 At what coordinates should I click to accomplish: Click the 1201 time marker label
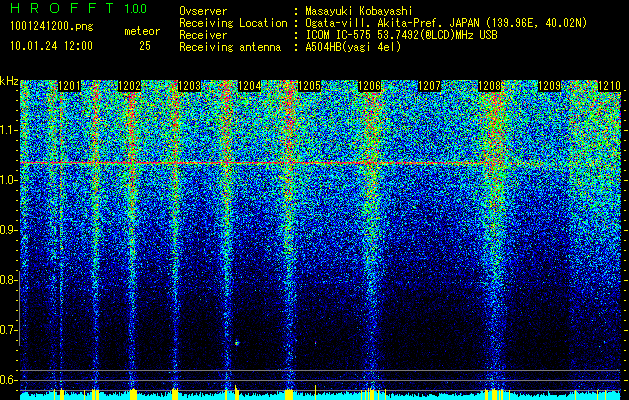(69, 86)
